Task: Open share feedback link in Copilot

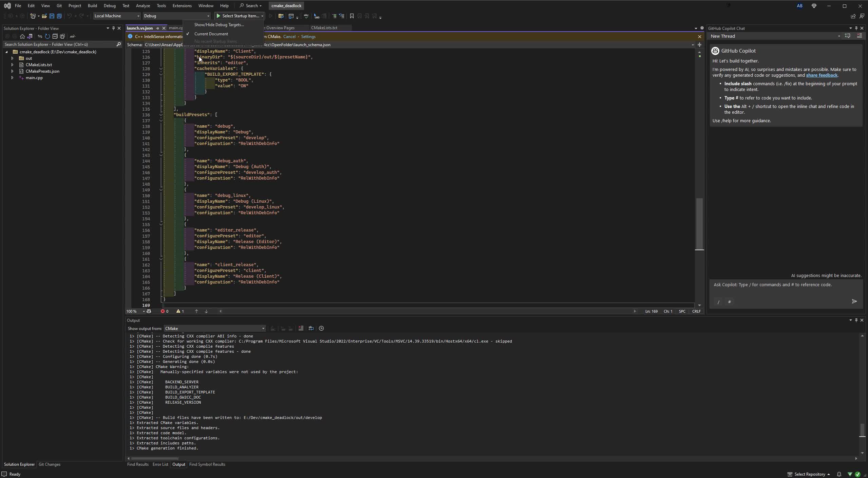Action: coord(821,75)
